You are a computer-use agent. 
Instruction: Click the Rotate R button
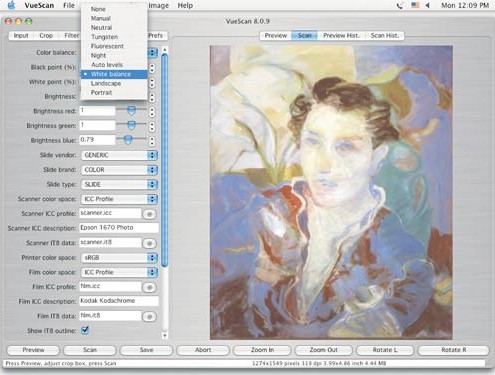coord(454,350)
